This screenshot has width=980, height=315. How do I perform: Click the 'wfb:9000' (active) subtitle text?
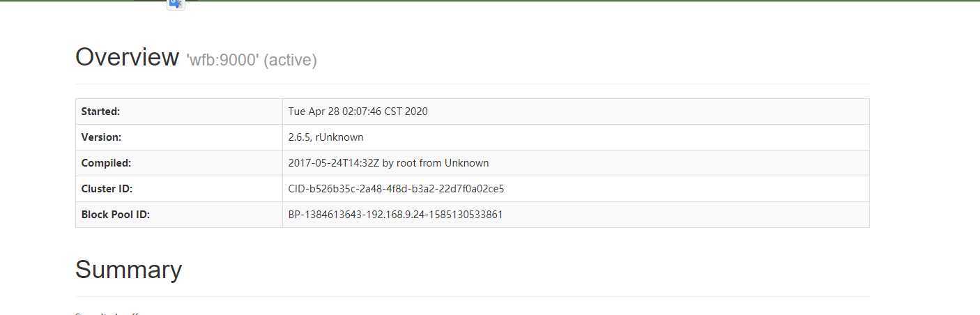pyautogui.click(x=252, y=60)
